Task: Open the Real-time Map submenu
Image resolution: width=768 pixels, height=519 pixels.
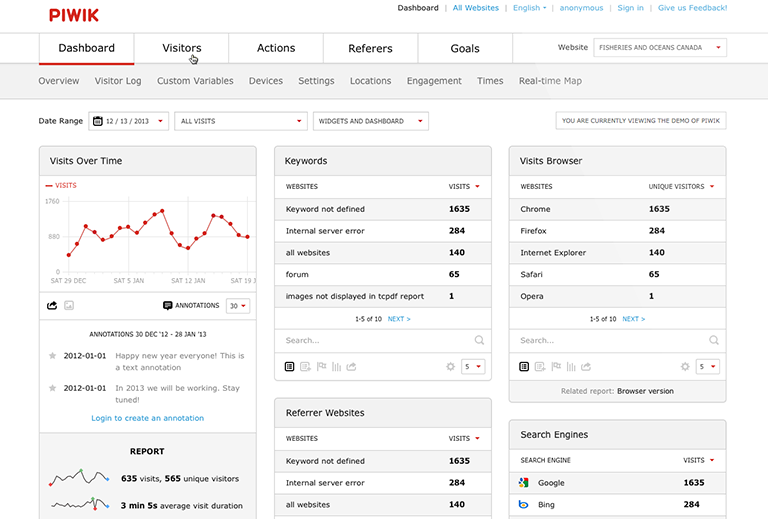Action: point(550,81)
